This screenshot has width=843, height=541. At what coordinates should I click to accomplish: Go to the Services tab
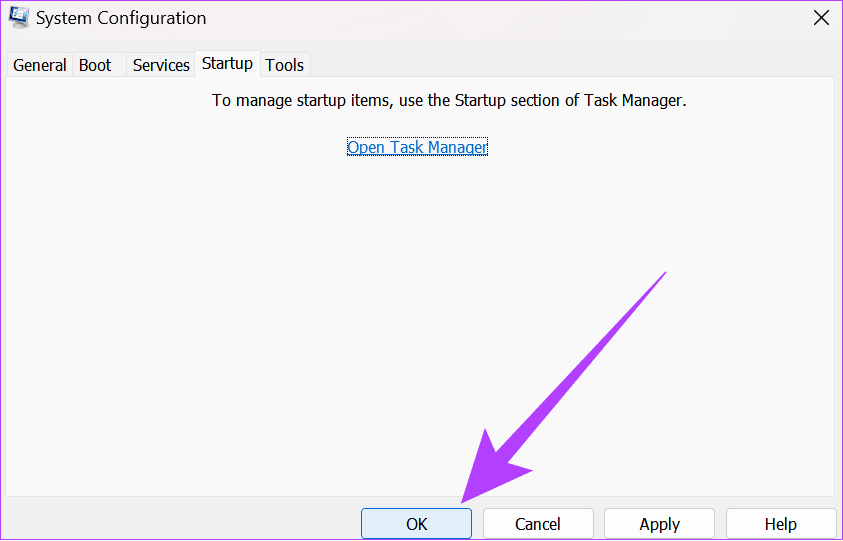coord(161,65)
